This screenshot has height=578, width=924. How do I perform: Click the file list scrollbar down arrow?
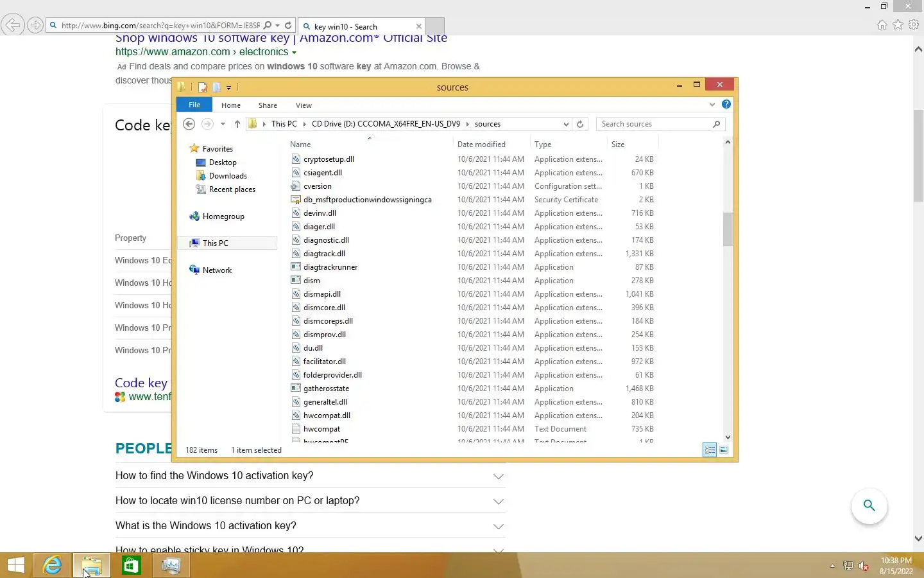[x=728, y=437]
